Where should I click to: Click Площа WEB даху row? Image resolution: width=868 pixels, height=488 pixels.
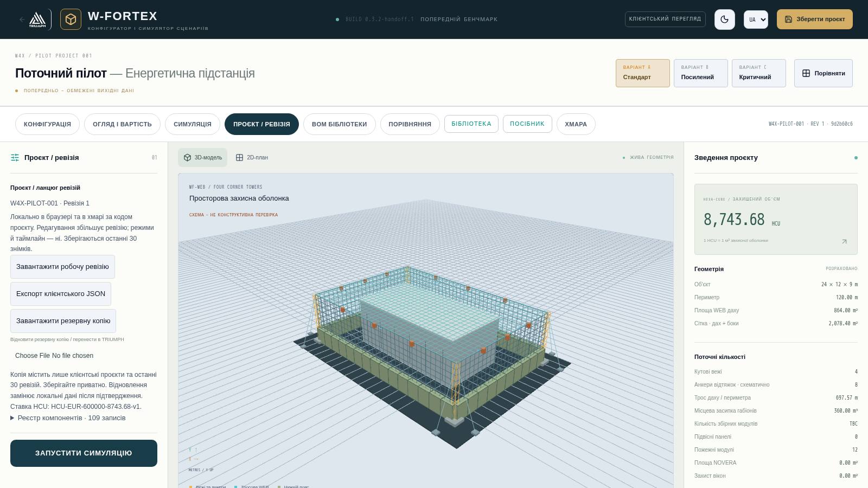776,310
